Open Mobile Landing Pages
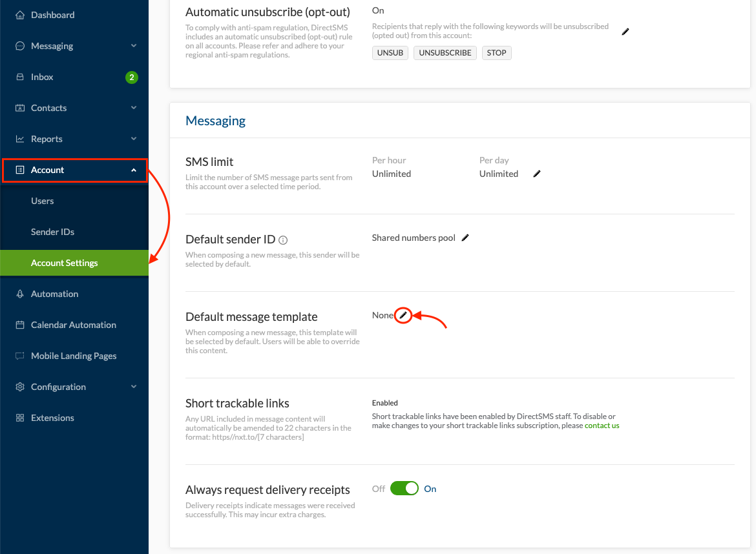The image size is (756, 554). pyautogui.click(x=73, y=355)
